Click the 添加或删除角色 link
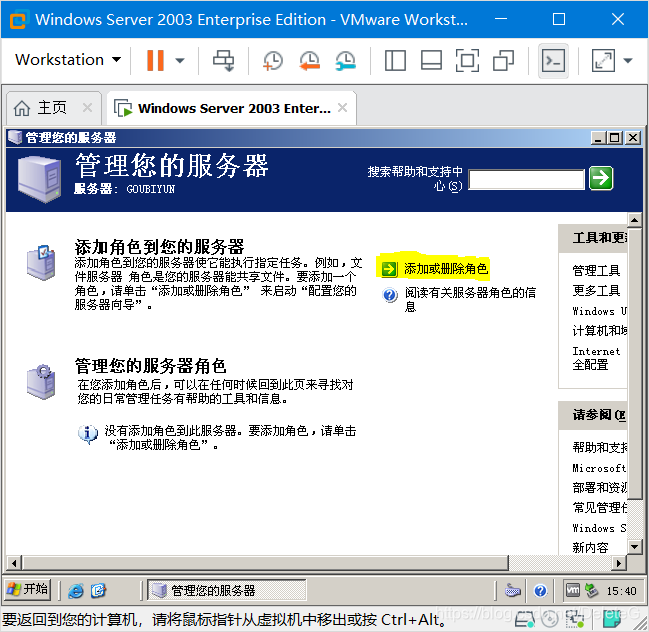The image size is (649, 632). coord(446,269)
